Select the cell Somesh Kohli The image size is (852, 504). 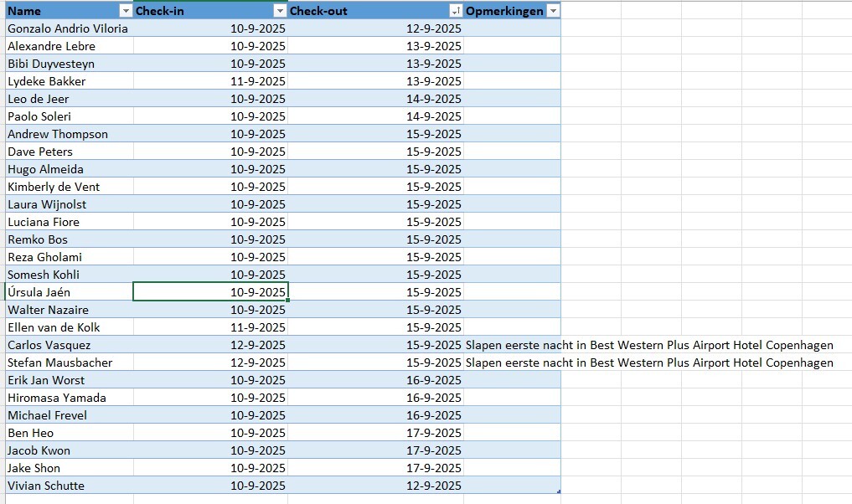[x=69, y=275]
